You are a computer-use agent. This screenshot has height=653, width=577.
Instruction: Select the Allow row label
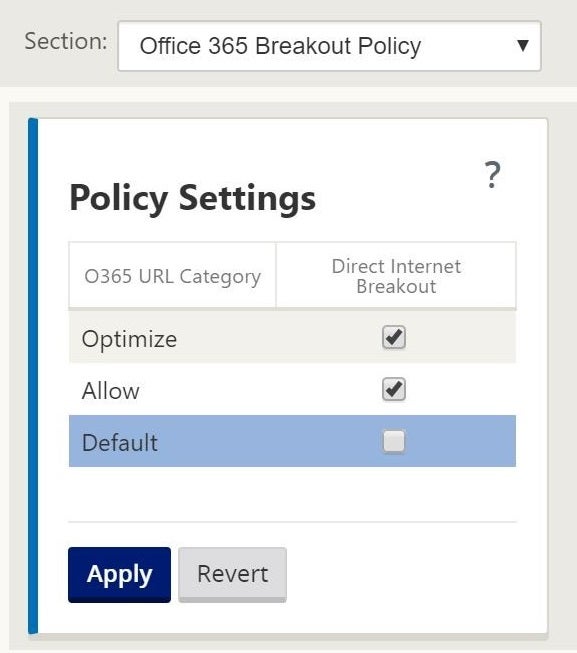111,391
